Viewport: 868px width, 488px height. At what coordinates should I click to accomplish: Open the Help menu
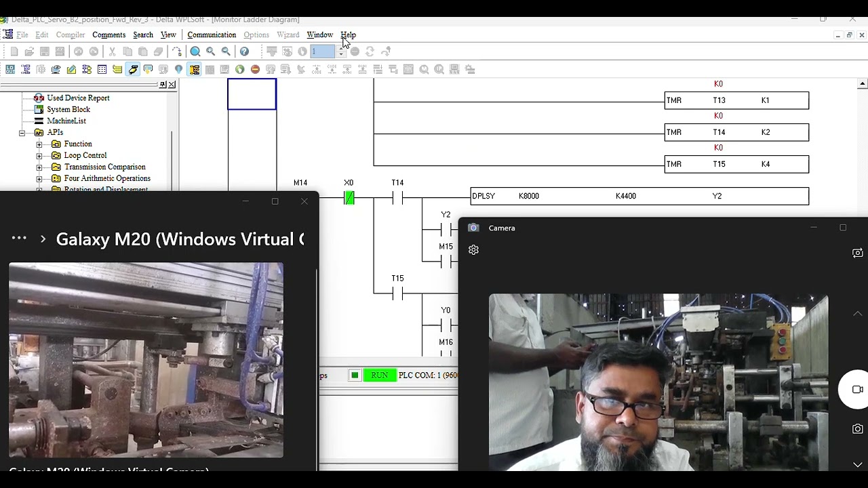tap(348, 35)
